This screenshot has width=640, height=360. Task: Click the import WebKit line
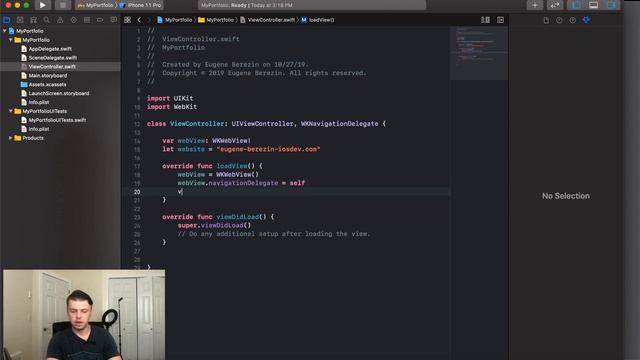click(x=172, y=107)
